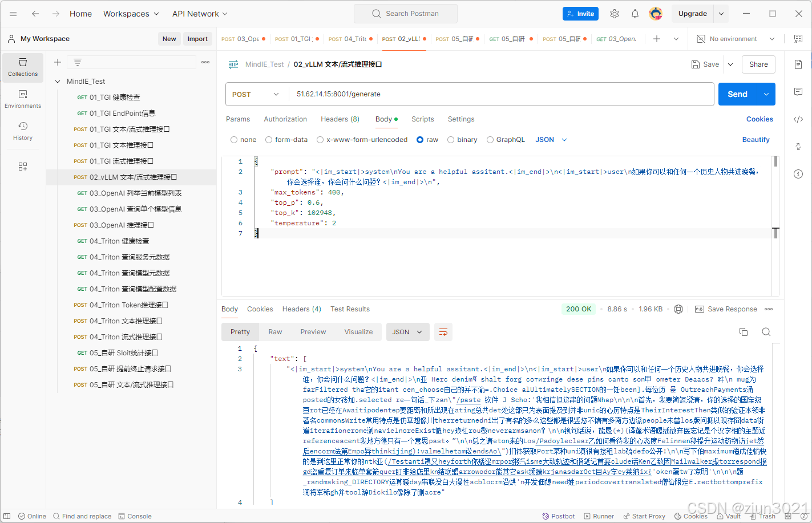Open the API Network dropdown
Screen dimensions: 812x523
point(200,14)
